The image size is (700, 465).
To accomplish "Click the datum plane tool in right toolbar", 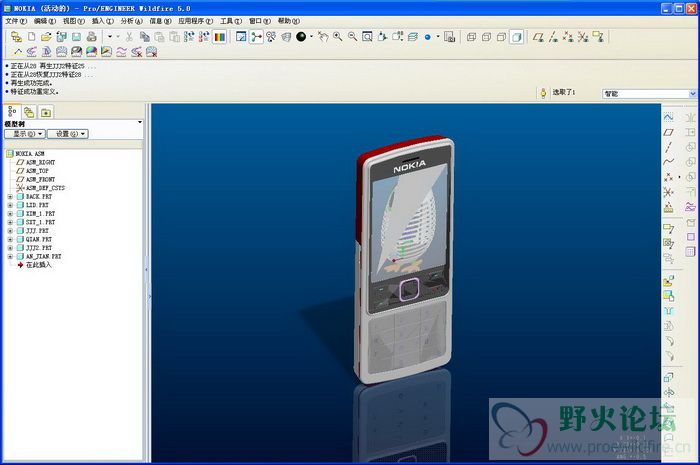I will [x=668, y=132].
